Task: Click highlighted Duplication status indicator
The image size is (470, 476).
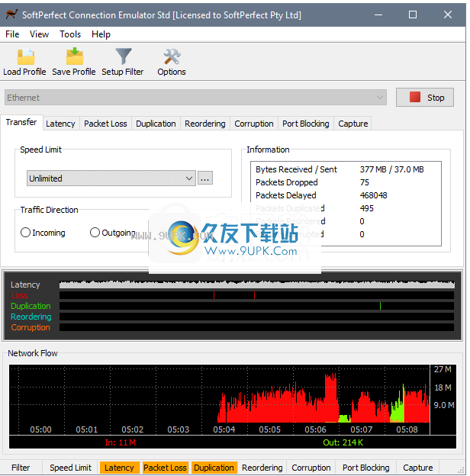Action: click(214, 468)
